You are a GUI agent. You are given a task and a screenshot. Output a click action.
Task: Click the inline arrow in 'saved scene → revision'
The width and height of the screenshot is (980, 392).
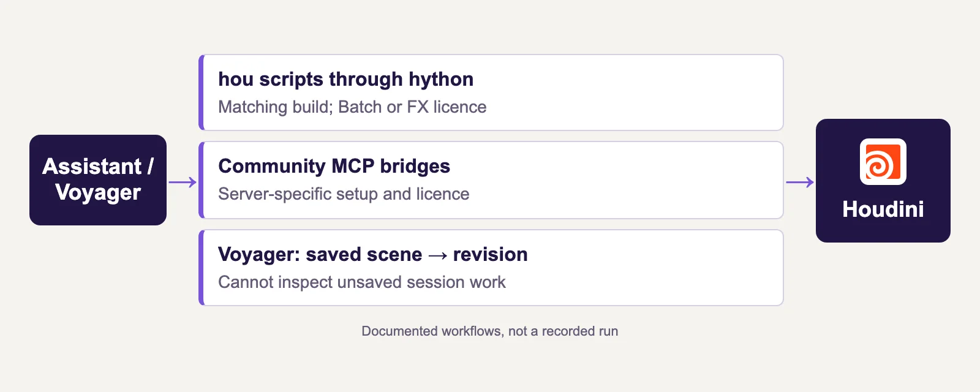tap(437, 255)
